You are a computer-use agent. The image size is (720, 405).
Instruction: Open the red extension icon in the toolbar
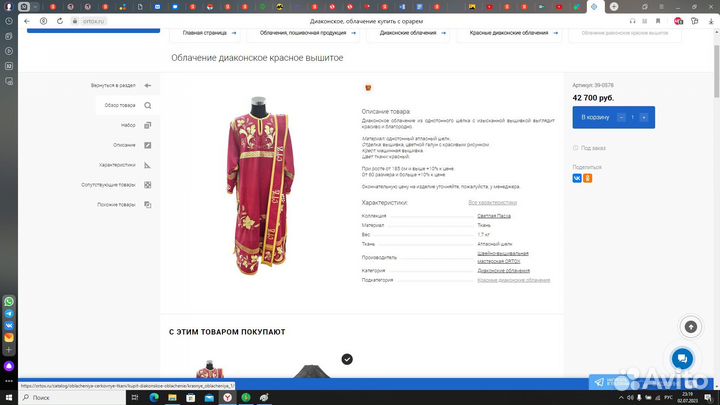point(678,21)
